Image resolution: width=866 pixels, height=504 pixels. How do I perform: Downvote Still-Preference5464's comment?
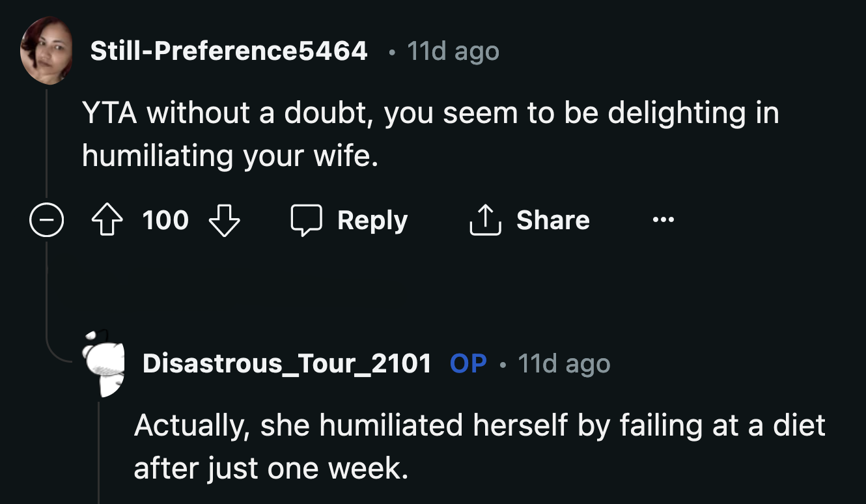(225, 219)
